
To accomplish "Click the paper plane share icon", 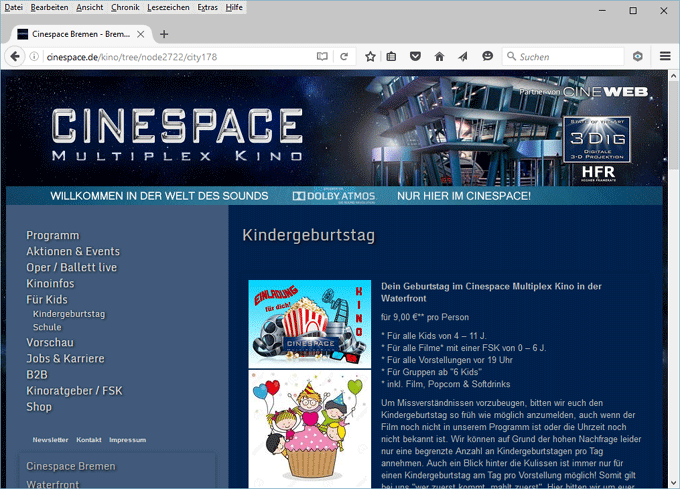I will (463, 56).
